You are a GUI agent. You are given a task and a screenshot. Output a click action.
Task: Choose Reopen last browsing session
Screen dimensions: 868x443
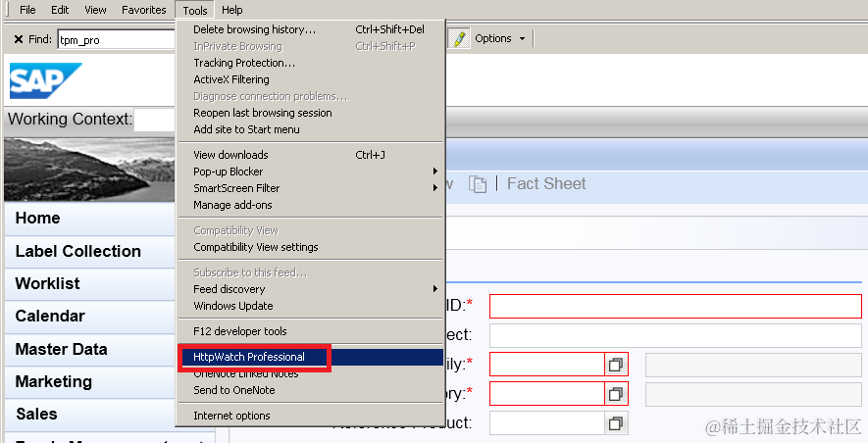click(311, 113)
